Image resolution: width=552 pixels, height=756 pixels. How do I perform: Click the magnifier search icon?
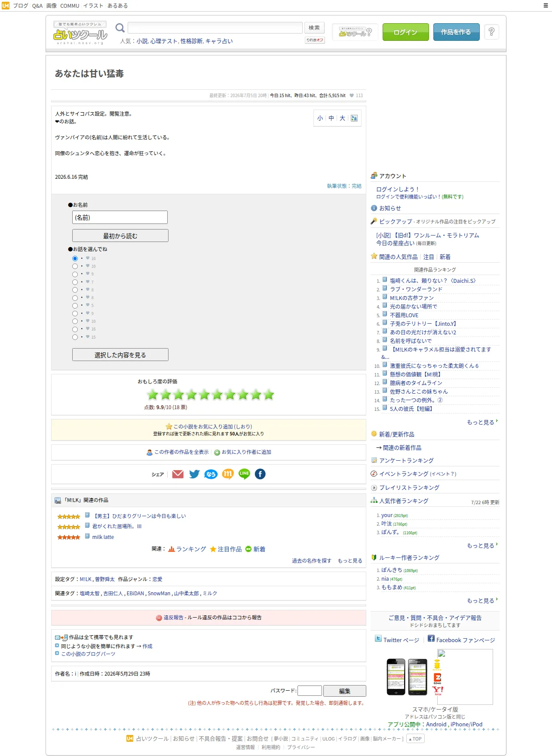point(120,28)
